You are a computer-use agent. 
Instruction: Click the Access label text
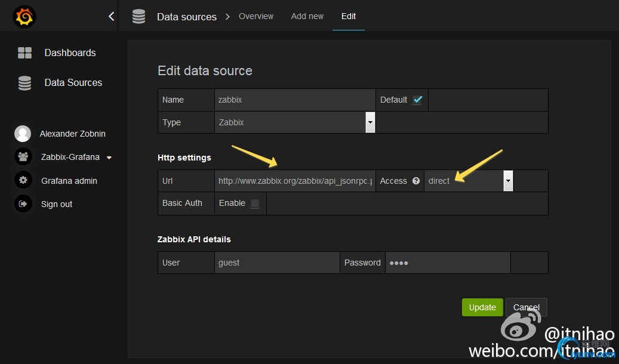(393, 181)
